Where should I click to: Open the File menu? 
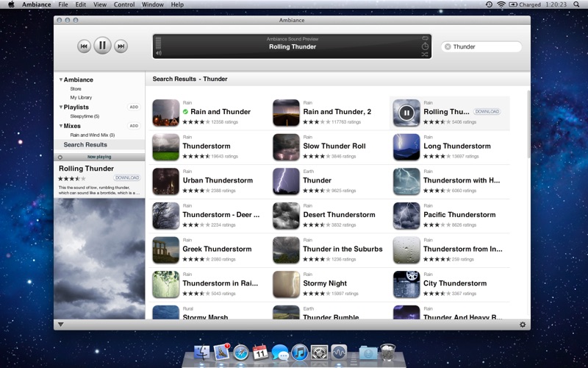coord(63,4)
